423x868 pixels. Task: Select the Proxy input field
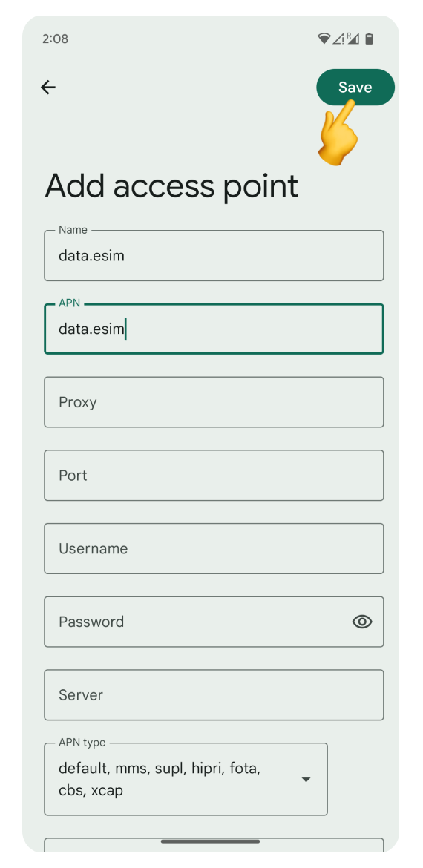(214, 402)
